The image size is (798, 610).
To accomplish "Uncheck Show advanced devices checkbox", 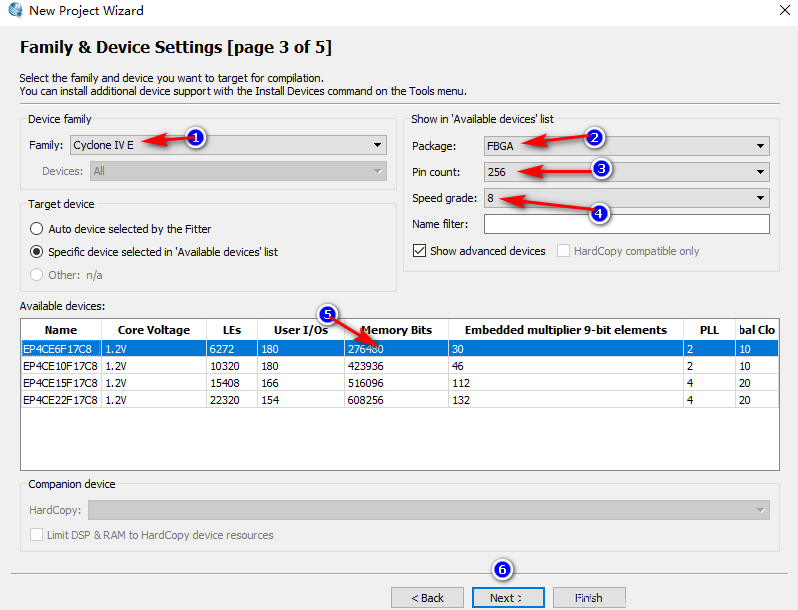I will pyautogui.click(x=419, y=251).
